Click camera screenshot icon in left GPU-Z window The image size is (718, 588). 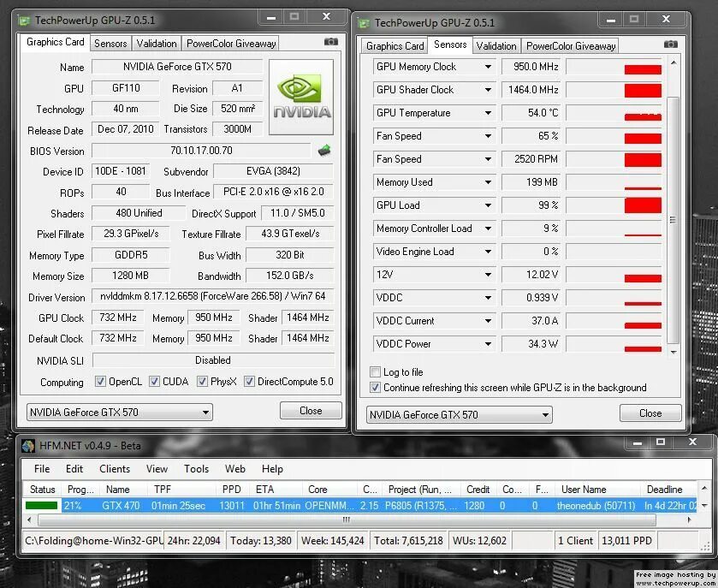tap(330, 42)
